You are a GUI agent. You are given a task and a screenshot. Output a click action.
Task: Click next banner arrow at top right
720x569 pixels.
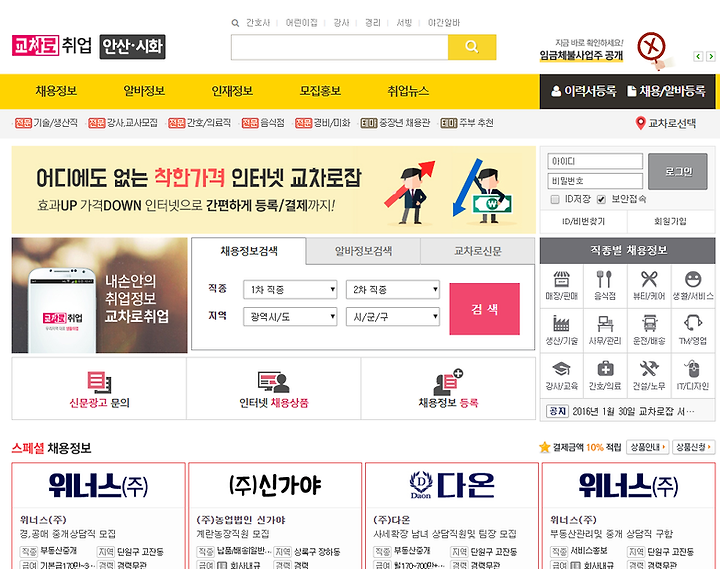tap(710, 56)
